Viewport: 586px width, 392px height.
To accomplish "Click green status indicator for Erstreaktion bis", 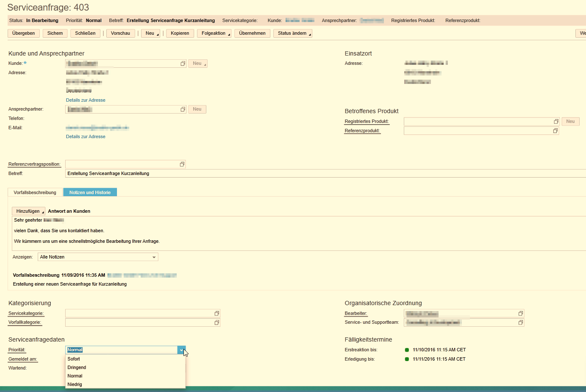I will (x=407, y=350).
